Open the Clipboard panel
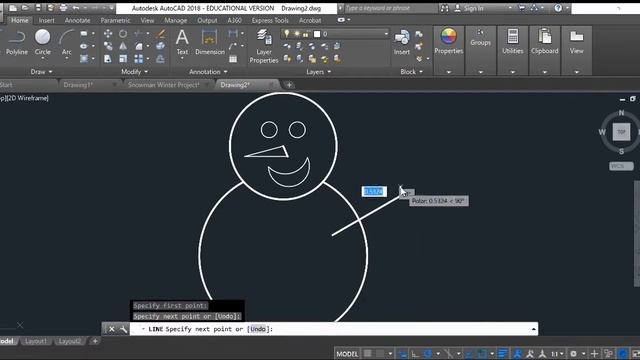 pyautogui.click(x=544, y=42)
